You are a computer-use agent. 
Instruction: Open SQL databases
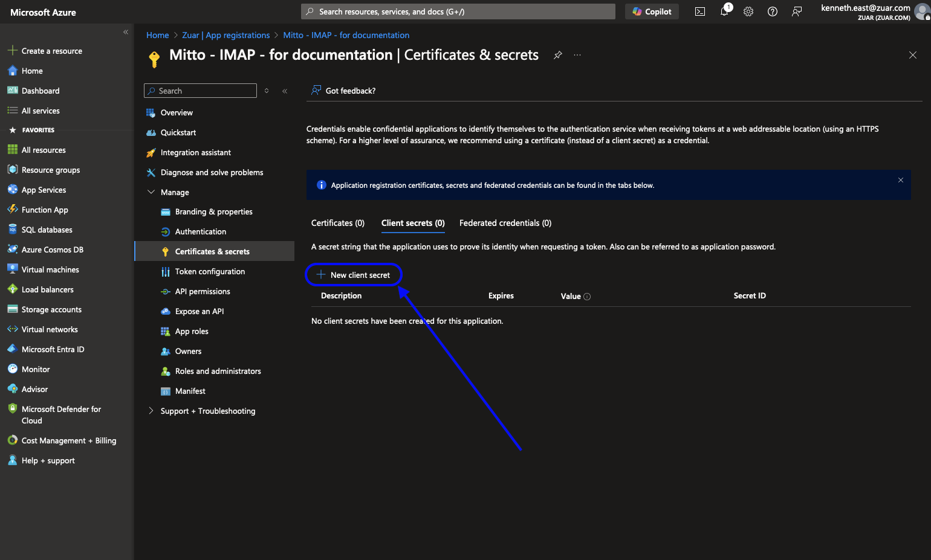(x=41, y=230)
